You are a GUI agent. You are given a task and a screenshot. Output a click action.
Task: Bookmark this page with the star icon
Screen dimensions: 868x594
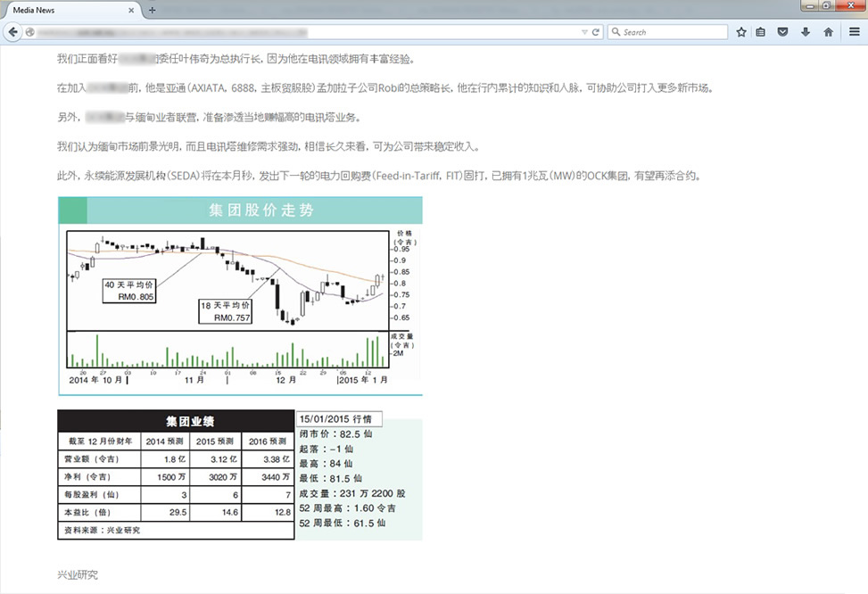click(x=742, y=32)
